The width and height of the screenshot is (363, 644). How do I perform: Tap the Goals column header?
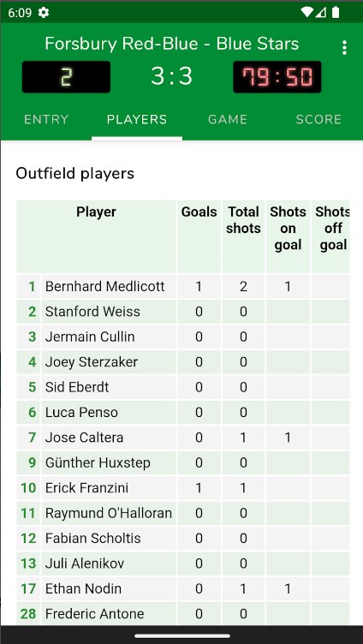pos(199,212)
